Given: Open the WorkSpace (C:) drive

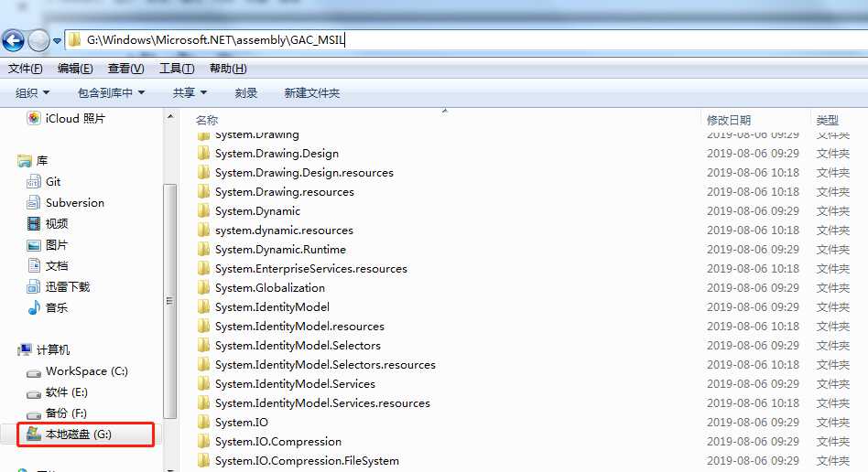Looking at the screenshot, I should (78, 370).
